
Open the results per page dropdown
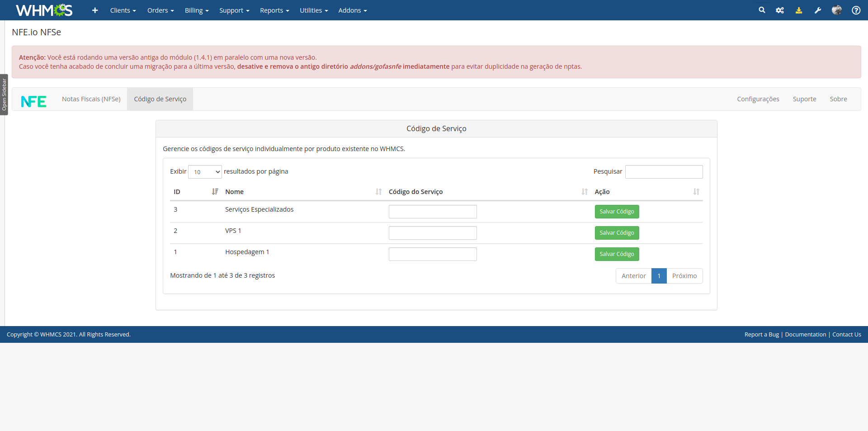pos(205,172)
